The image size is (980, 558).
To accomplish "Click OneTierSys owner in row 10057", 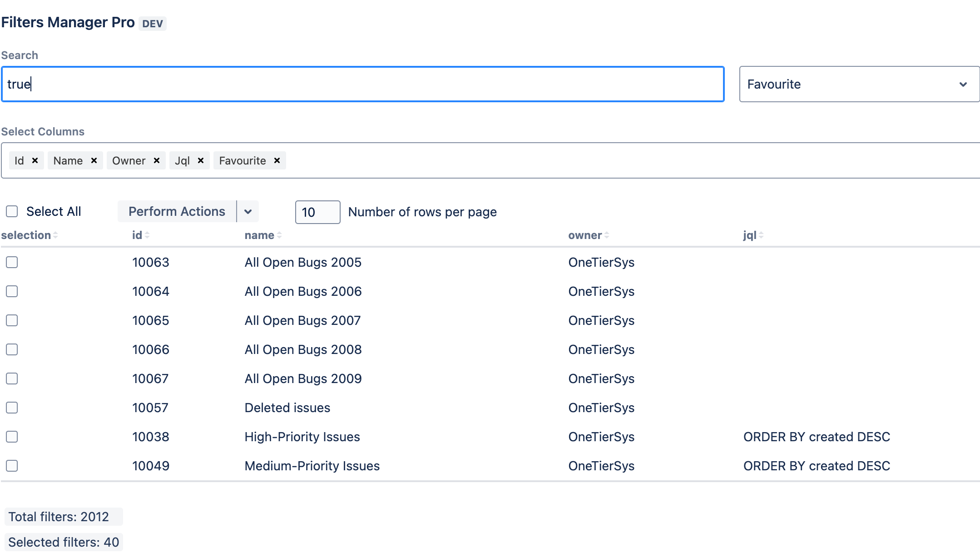I will point(601,408).
